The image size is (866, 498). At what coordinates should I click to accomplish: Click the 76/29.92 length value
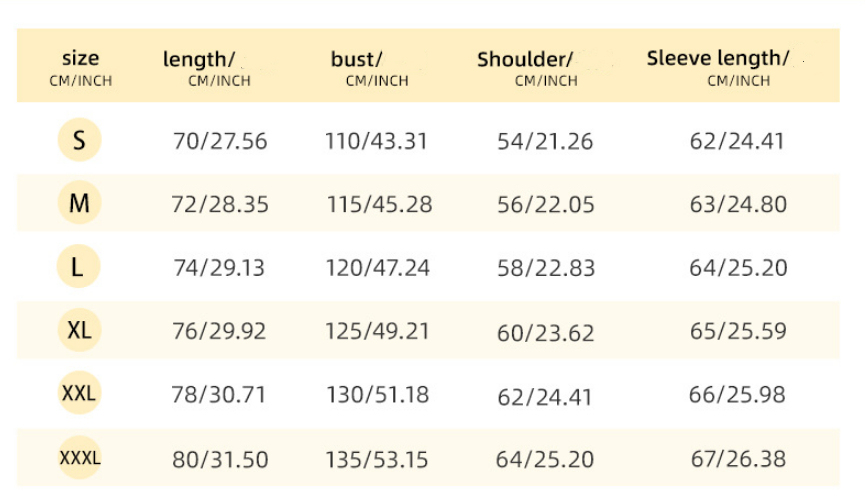click(x=219, y=331)
